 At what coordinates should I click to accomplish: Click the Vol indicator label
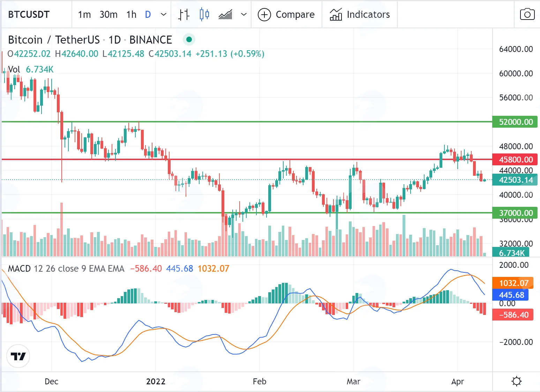pyautogui.click(x=14, y=69)
